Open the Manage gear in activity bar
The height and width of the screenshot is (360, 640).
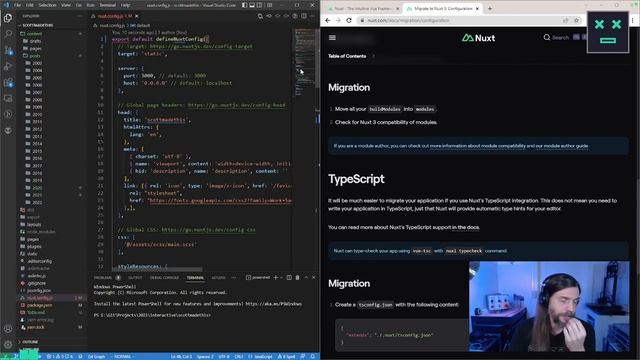(x=8, y=344)
